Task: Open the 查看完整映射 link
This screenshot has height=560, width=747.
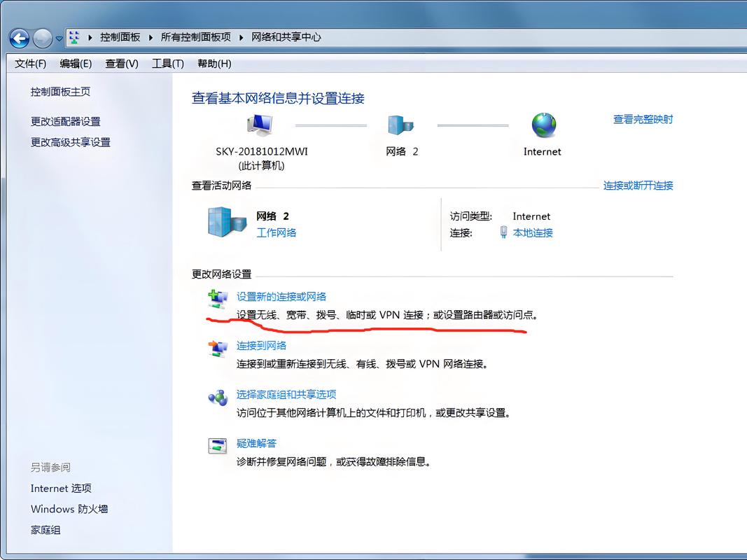Action: point(641,119)
